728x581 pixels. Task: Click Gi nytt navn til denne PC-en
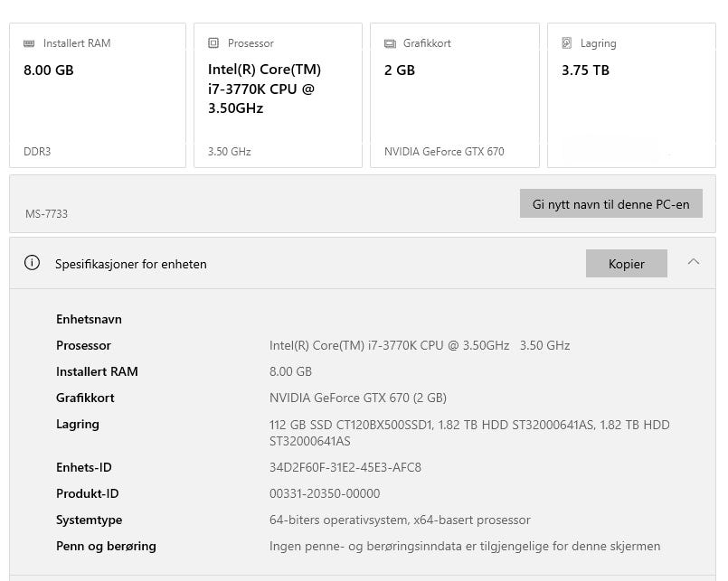pos(611,203)
